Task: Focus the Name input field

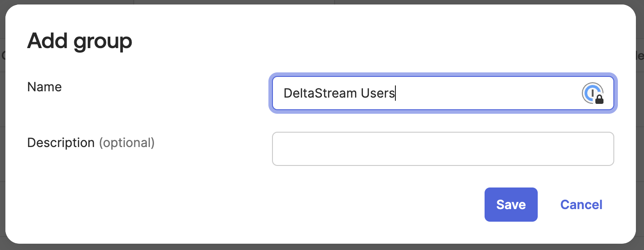Action: tap(473, 93)
